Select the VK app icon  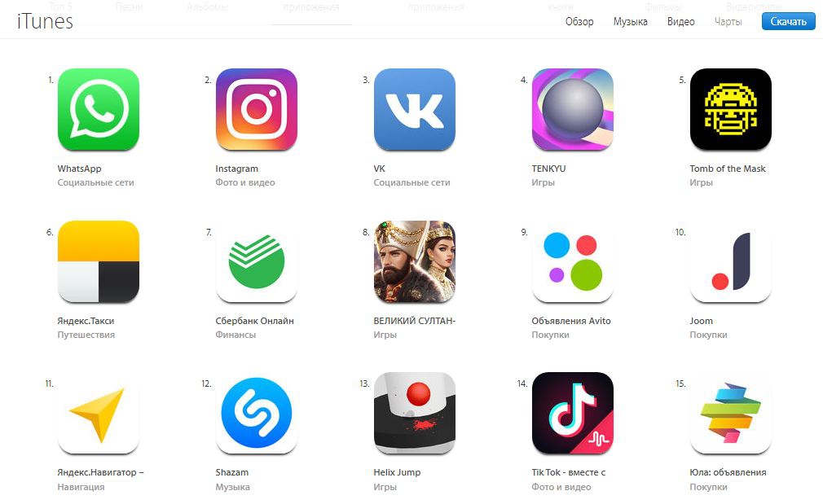414,109
